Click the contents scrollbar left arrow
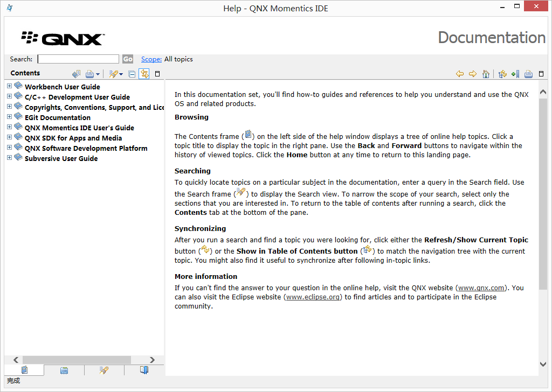Image resolution: width=552 pixels, height=392 pixels. [16, 360]
